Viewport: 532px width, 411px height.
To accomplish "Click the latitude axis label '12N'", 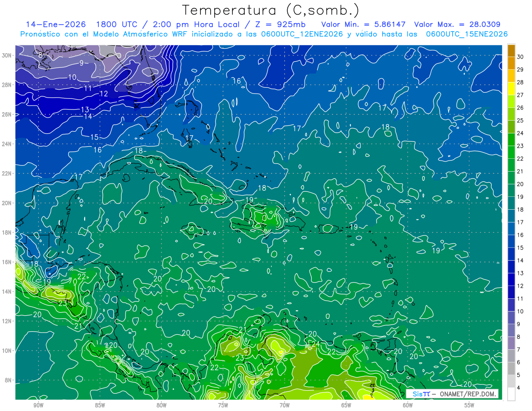I will coord(7,321).
